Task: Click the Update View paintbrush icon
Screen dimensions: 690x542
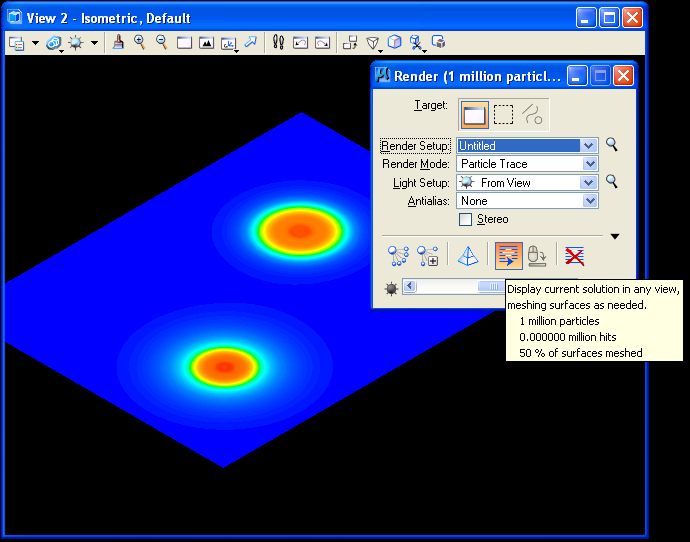Action: point(118,43)
